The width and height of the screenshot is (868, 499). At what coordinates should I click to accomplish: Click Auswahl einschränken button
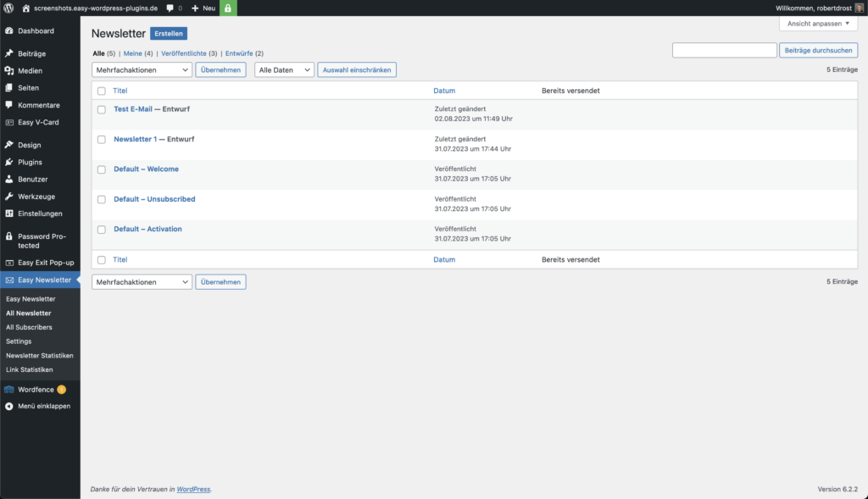pyautogui.click(x=357, y=69)
